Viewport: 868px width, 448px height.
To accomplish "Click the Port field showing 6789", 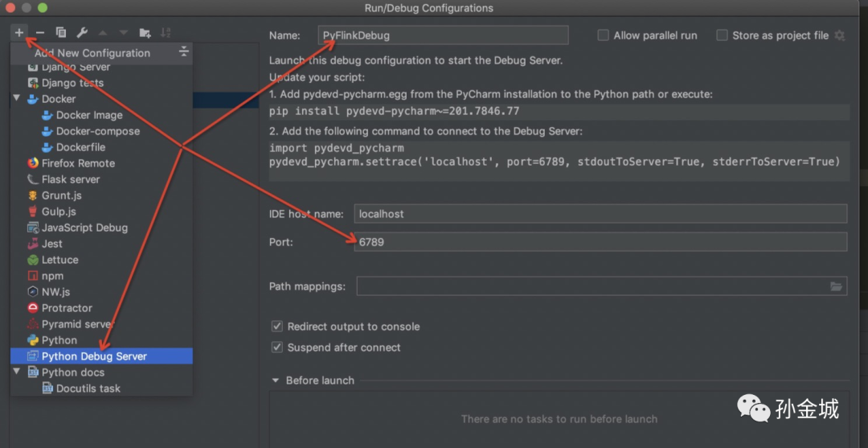I will click(x=600, y=242).
